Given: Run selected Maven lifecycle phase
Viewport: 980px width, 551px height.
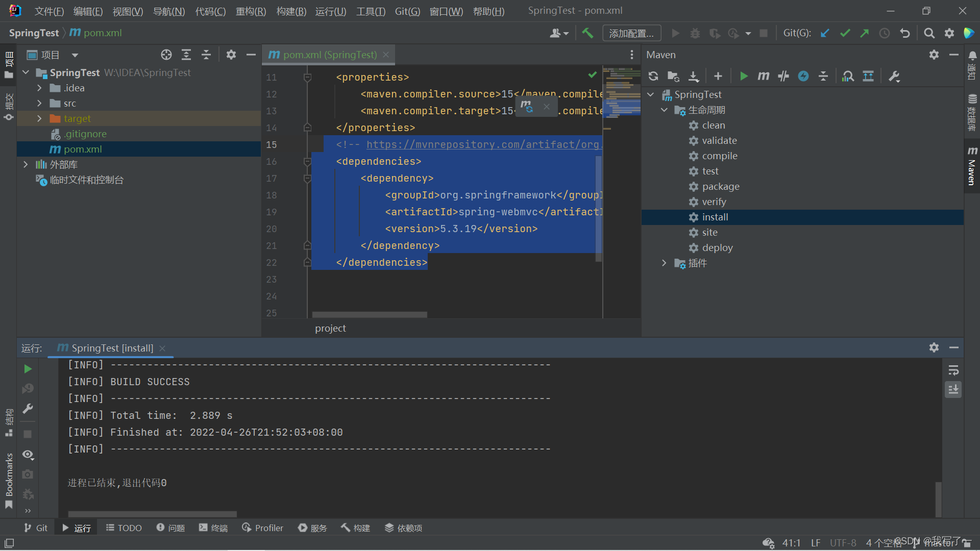Looking at the screenshot, I should point(743,77).
